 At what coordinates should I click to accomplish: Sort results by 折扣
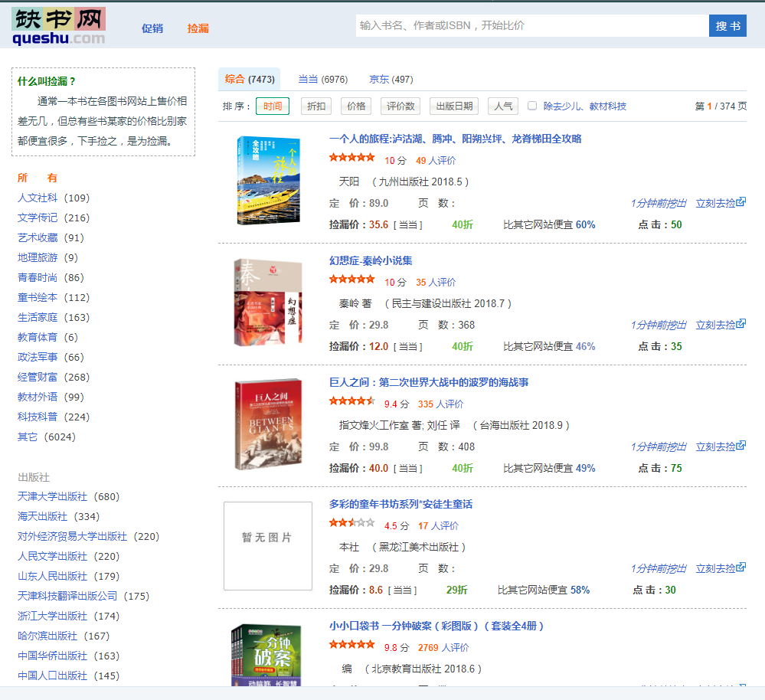(315, 106)
